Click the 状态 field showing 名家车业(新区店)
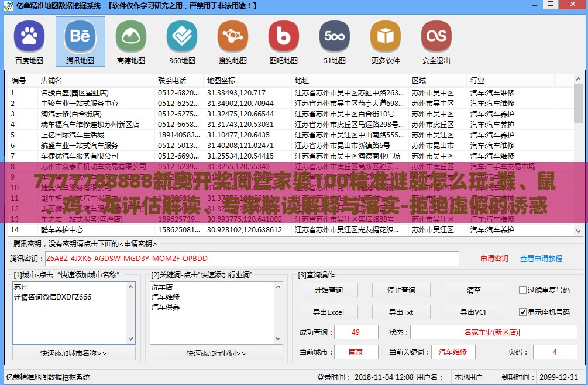Screen dimensions: 588x385 [493, 332]
